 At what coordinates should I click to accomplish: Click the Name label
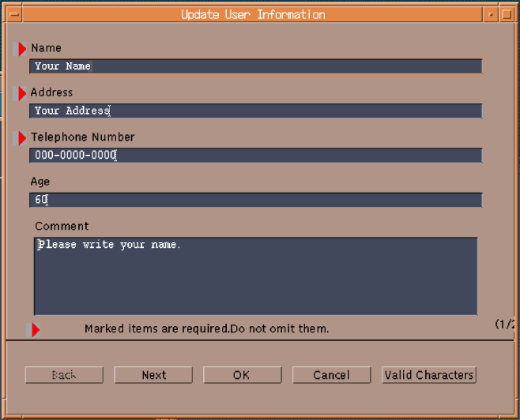click(46, 48)
